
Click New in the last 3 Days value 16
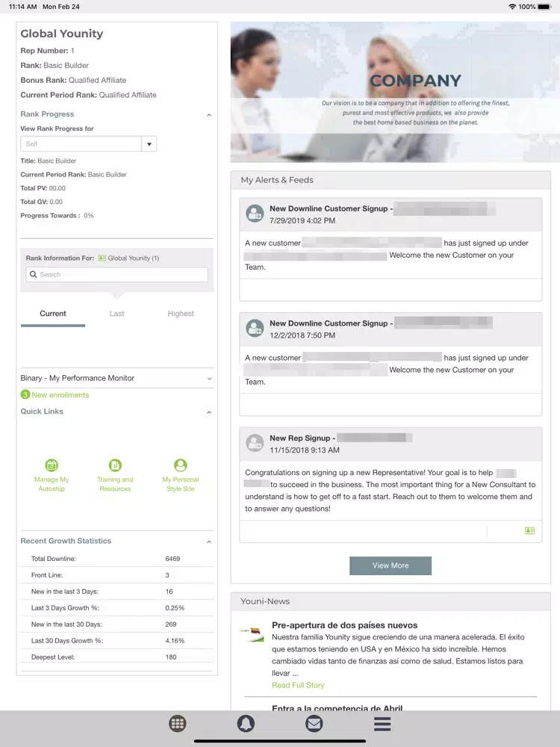pos(169,591)
